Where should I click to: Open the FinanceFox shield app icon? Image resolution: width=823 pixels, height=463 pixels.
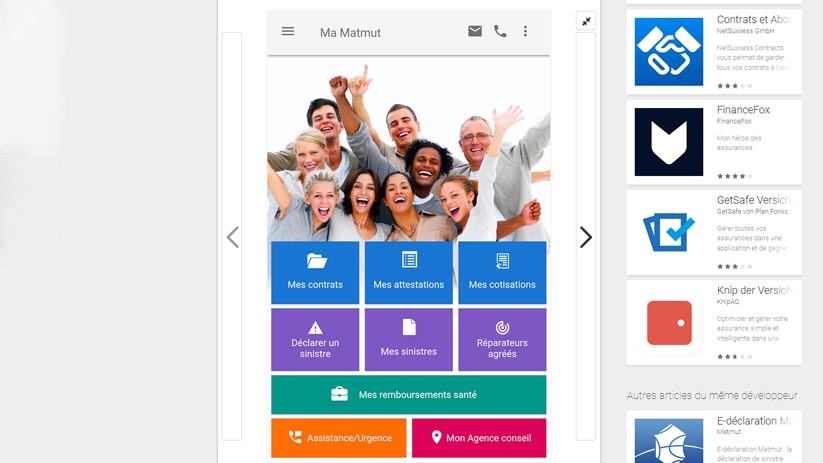pos(669,142)
